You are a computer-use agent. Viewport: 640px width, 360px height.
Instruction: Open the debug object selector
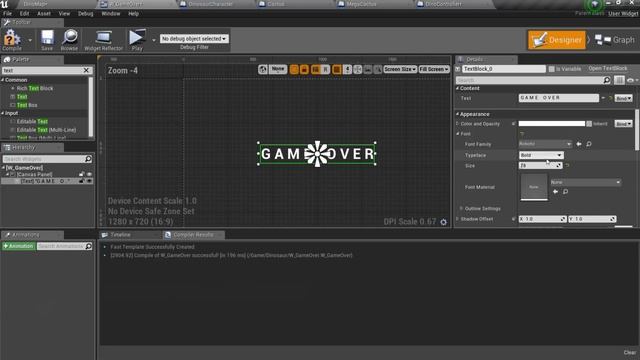(194, 39)
